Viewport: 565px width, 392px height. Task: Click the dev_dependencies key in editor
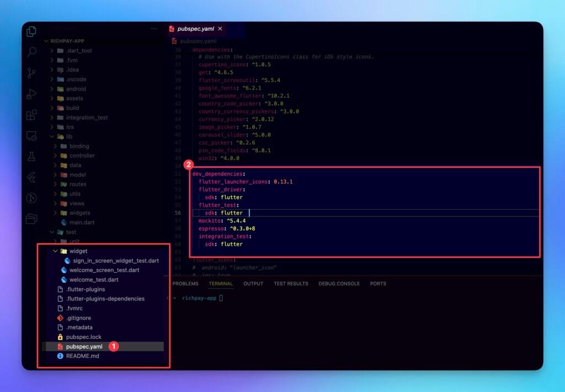(x=217, y=174)
